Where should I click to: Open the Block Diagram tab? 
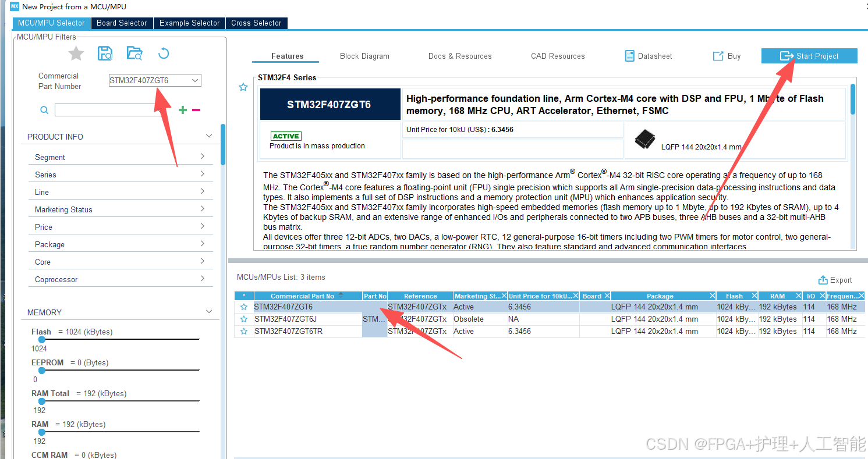click(364, 56)
